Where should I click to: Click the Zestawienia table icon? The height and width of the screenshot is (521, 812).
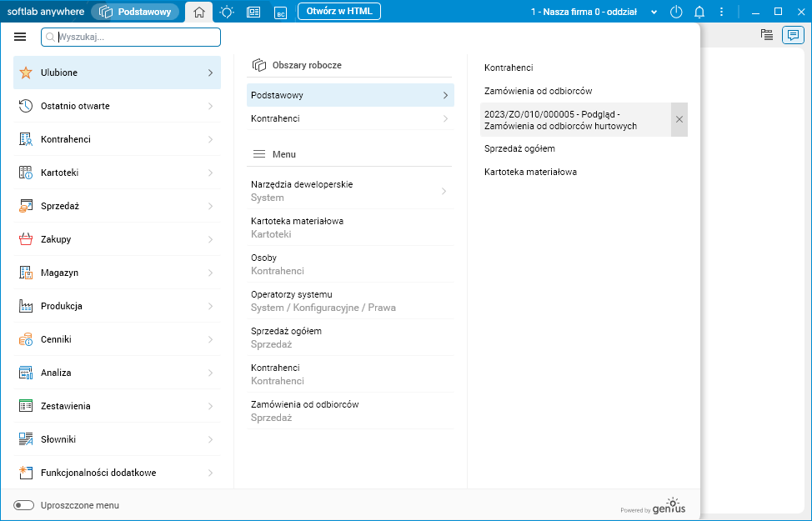(x=25, y=406)
